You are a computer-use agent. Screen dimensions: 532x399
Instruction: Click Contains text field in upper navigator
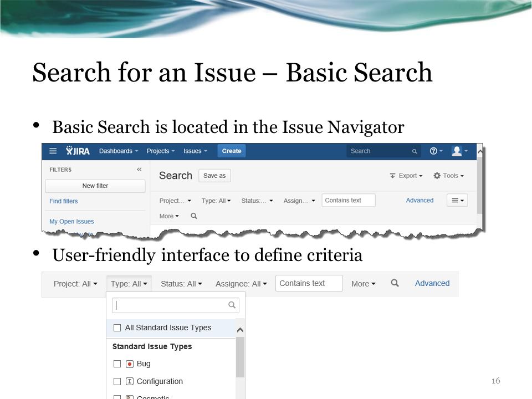coord(349,200)
